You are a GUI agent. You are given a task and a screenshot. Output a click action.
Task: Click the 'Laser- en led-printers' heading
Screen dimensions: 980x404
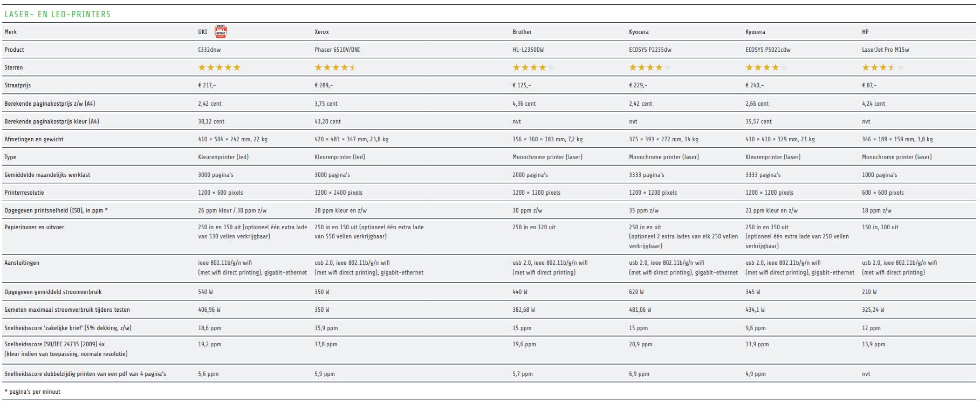pyautogui.click(x=57, y=15)
